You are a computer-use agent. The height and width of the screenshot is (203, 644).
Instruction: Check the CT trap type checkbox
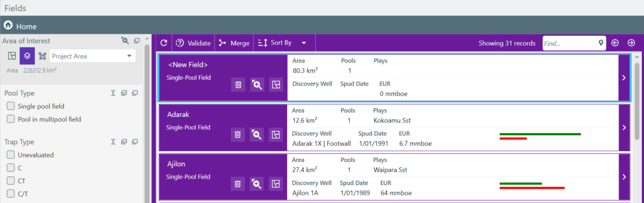click(11, 180)
